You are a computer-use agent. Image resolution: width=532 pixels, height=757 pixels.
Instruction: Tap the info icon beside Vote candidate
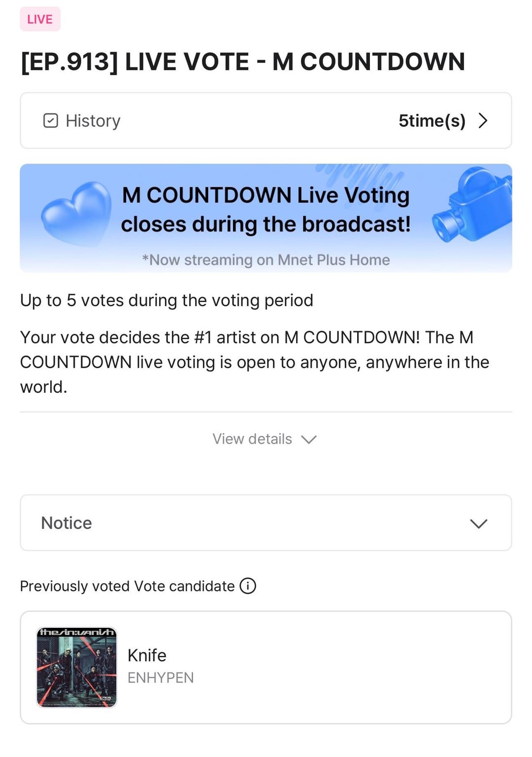[x=248, y=586]
